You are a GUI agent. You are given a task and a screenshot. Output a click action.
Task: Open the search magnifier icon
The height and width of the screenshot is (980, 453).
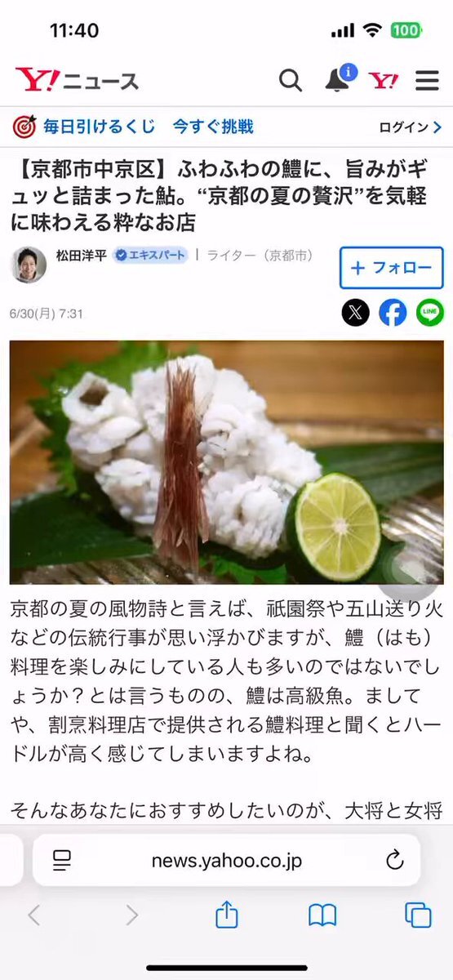click(291, 80)
